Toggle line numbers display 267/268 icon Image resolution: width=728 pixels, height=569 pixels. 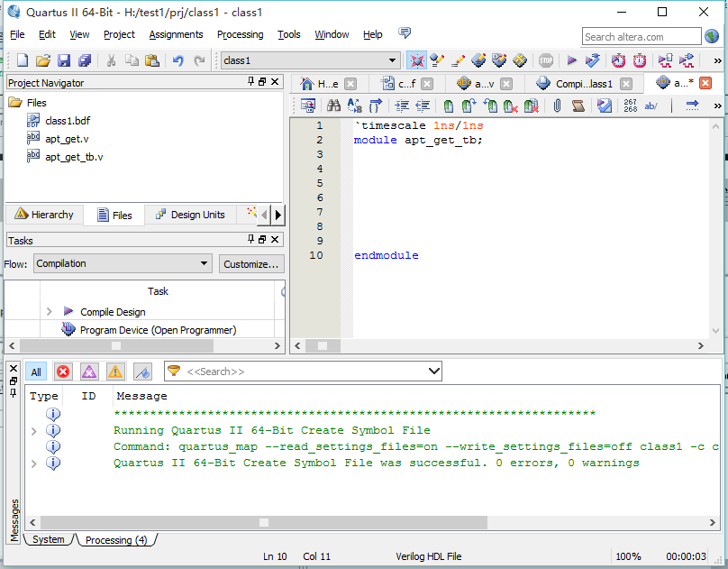click(x=630, y=106)
